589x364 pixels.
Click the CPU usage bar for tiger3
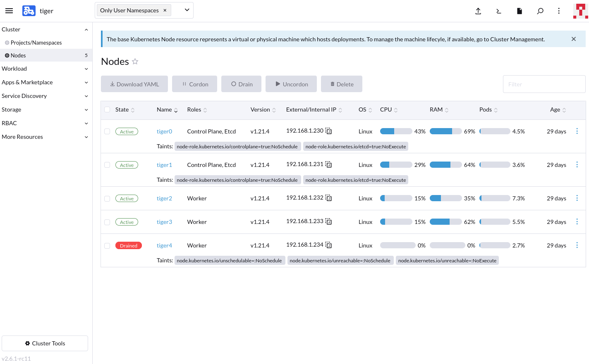(x=395, y=221)
